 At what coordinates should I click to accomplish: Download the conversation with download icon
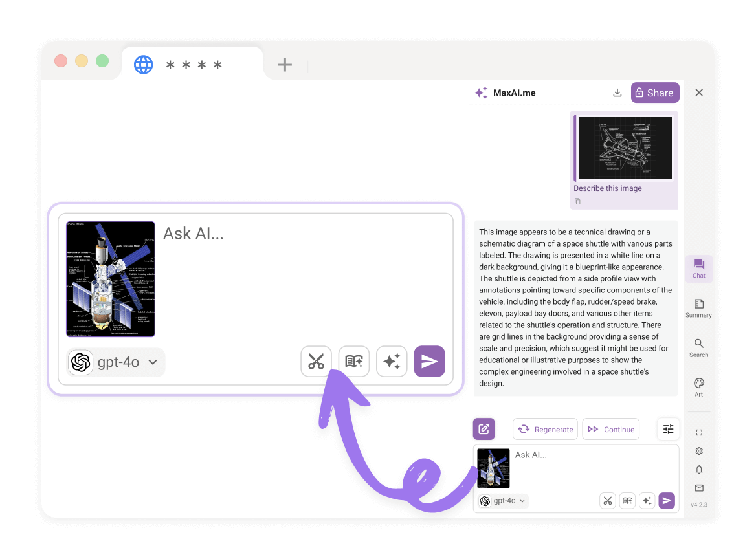[x=617, y=93]
